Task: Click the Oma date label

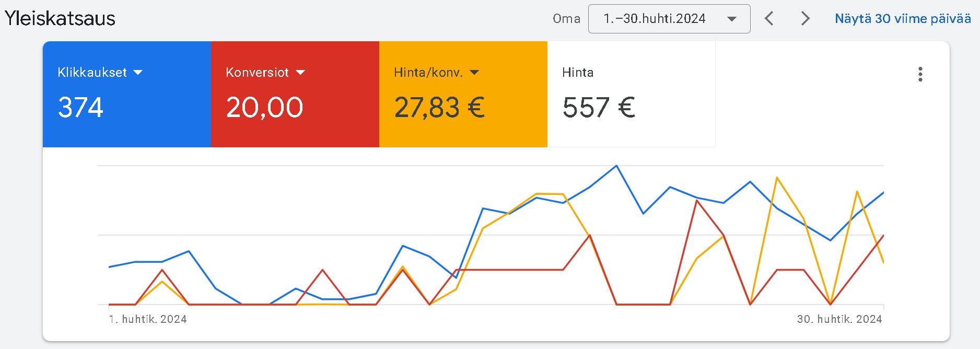Action: coord(567,18)
